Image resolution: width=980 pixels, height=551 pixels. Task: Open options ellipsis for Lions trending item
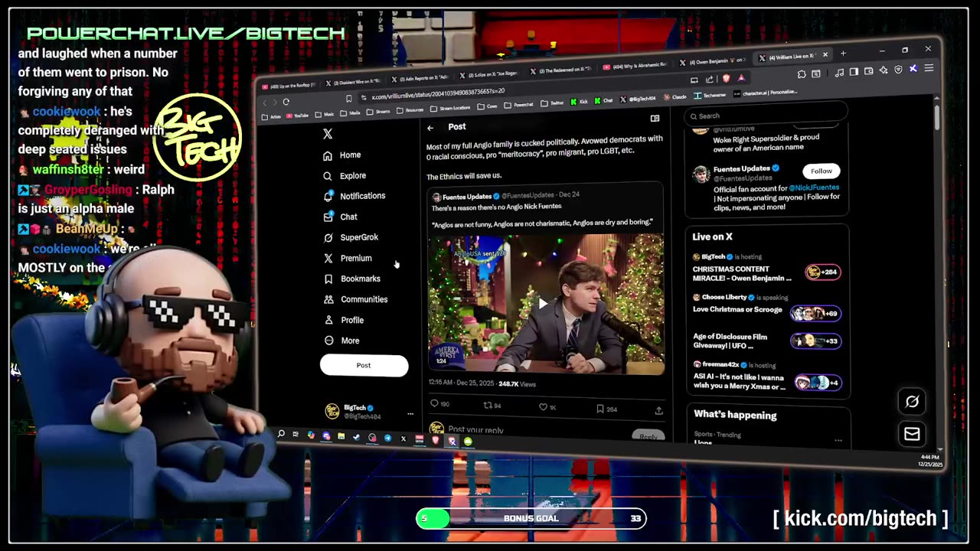tap(838, 440)
